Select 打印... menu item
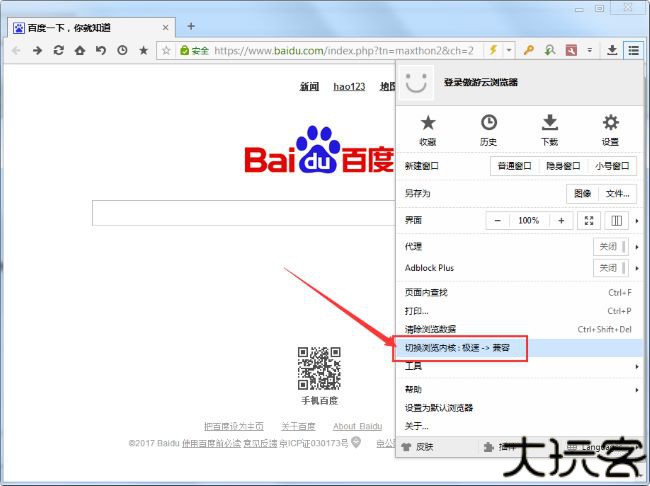Image resolution: width=650 pixels, height=486 pixels. point(518,311)
